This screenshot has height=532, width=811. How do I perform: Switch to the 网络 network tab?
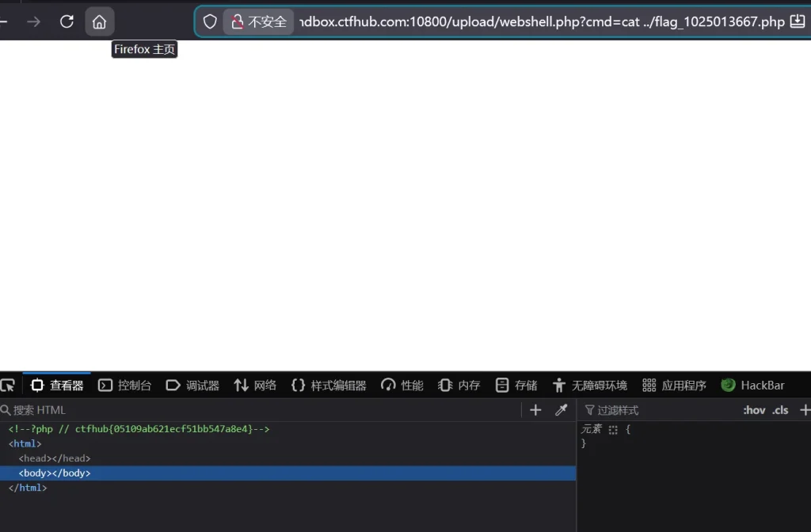click(255, 386)
